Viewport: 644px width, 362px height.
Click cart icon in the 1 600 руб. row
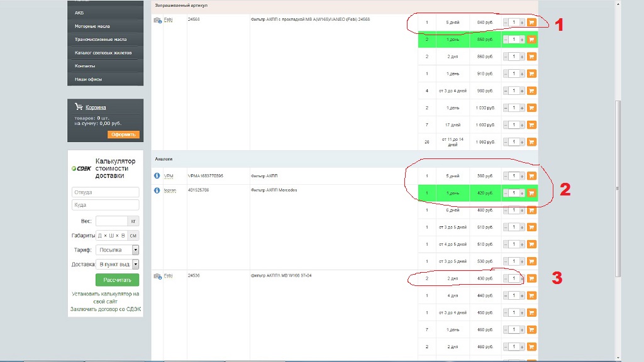click(531, 125)
